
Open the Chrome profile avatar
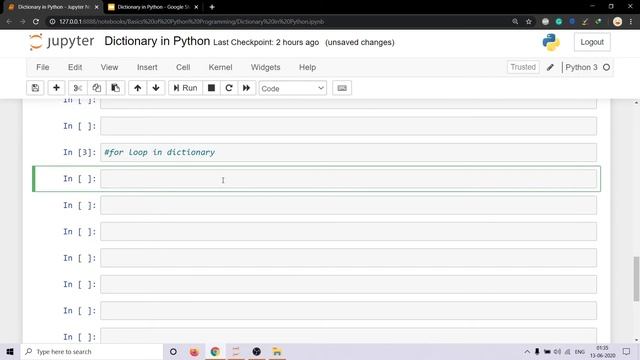617,22
